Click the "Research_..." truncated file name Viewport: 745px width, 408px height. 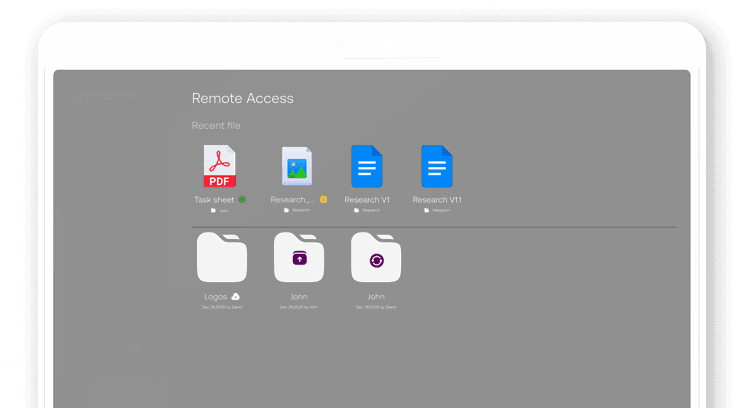[292, 199]
